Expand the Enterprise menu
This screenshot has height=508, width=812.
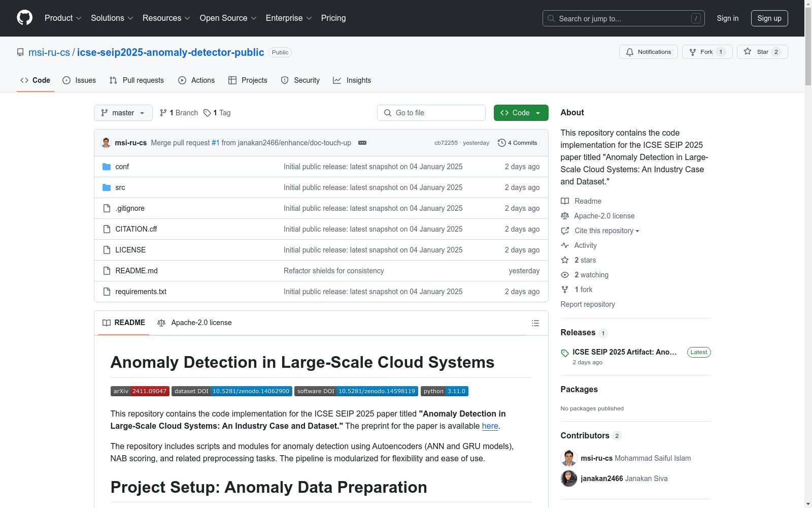(x=289, y=18)
